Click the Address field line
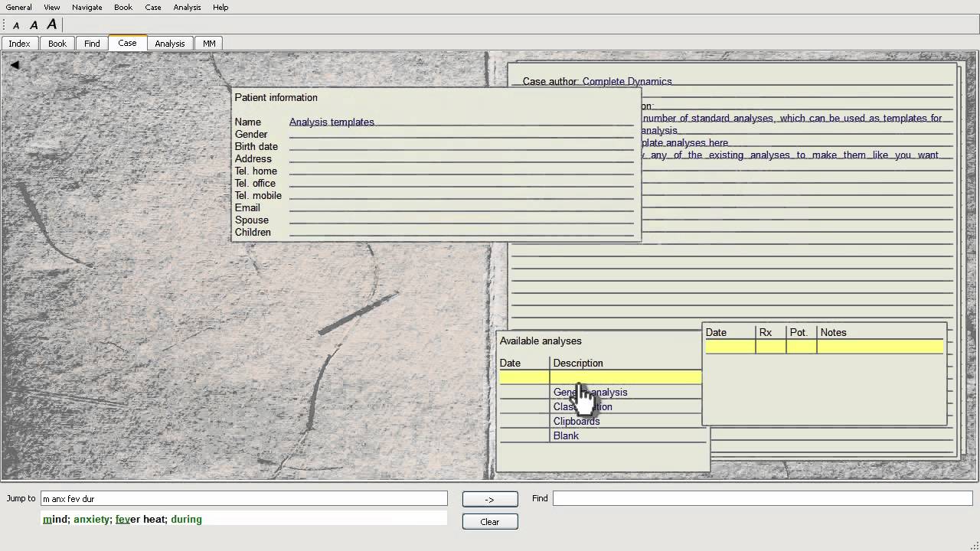Screen dimensions: 980x551 pyautogui.click(x=462, y=158)
